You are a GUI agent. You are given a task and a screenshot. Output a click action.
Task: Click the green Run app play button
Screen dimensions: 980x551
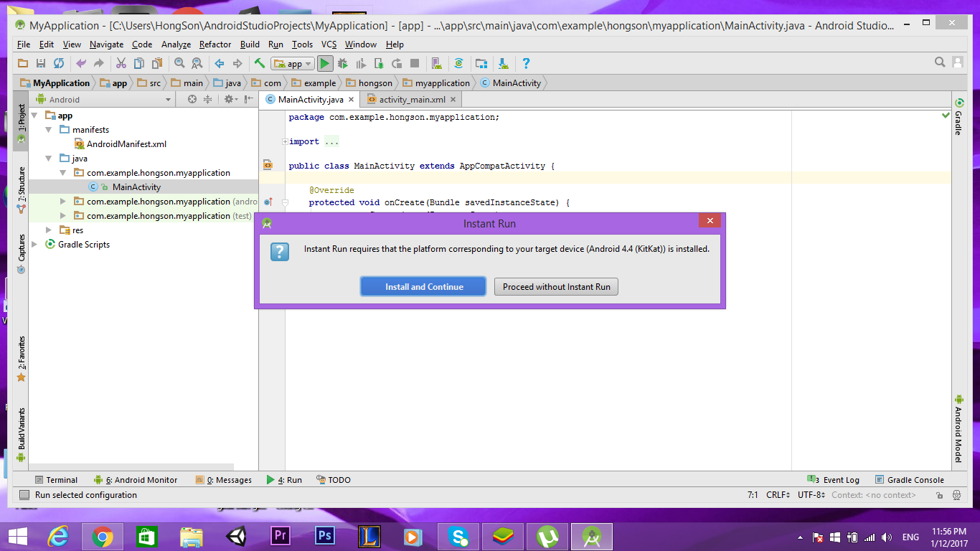(325, 63)
